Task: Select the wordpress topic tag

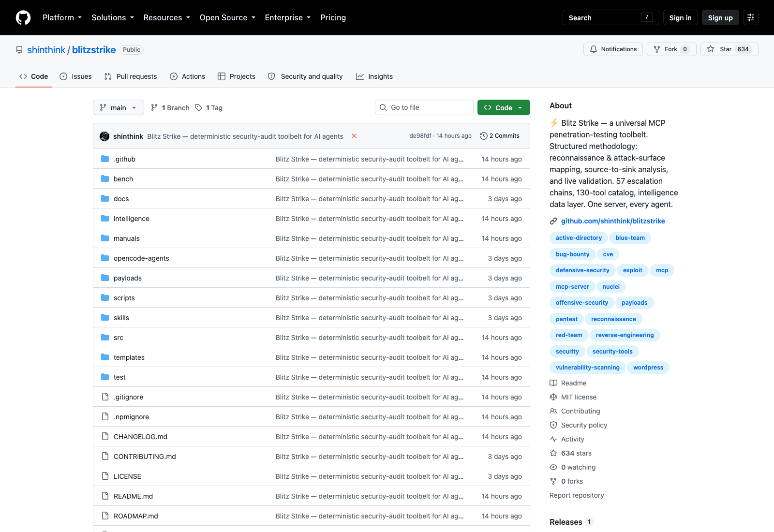Action: (x=648, y=368)
